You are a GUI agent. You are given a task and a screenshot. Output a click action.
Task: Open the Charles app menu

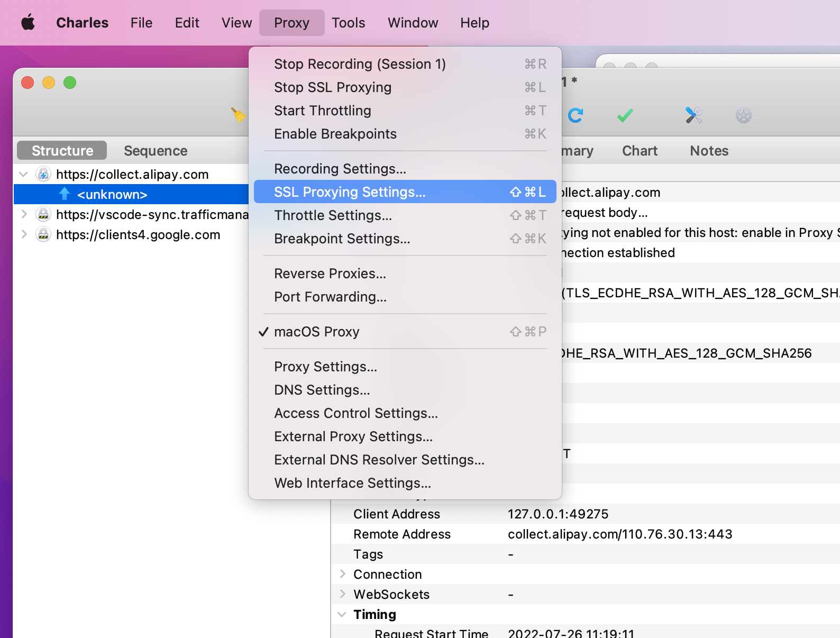tap(83, 23)
